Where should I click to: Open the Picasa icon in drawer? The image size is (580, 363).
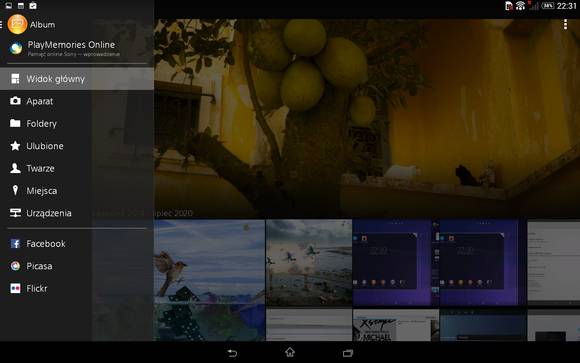pos(15,266)
